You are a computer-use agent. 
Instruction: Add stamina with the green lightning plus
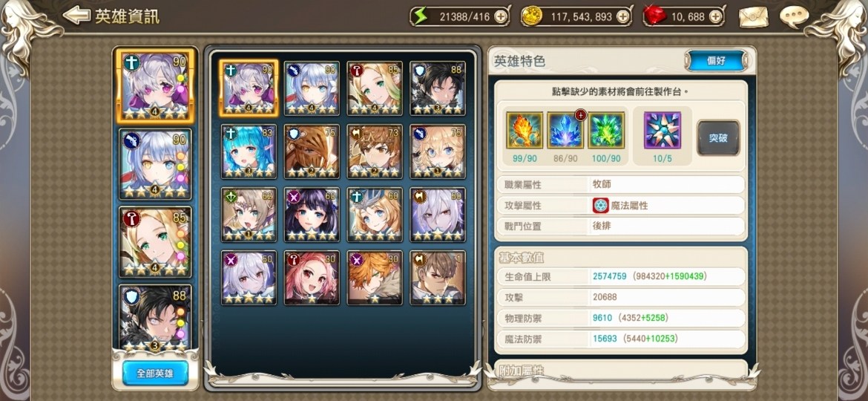[x=501, y=17]
